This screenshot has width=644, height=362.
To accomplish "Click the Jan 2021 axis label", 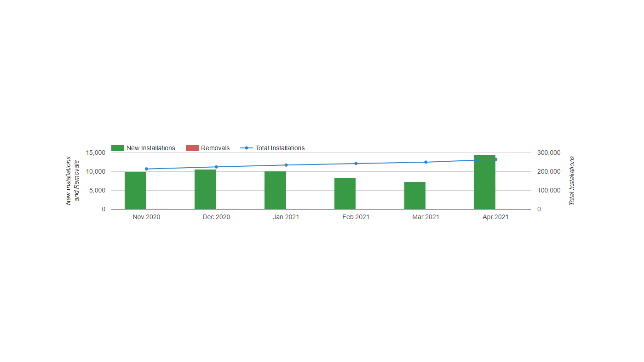I will 286,217.
